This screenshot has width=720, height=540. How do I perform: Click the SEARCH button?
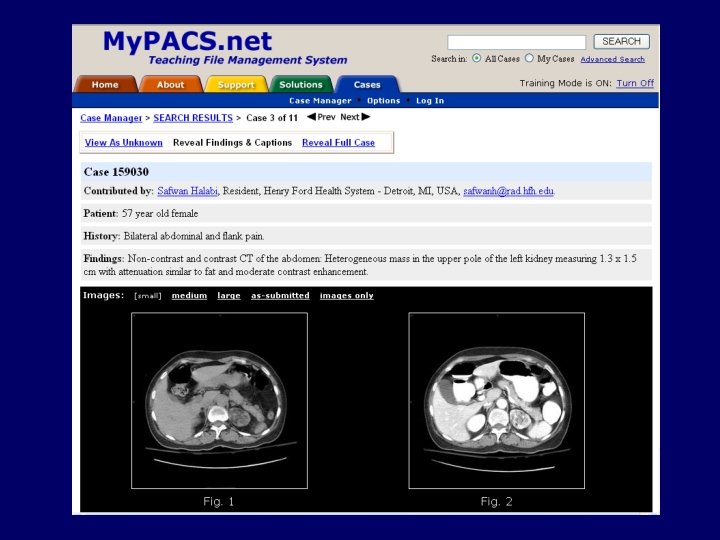621,41
